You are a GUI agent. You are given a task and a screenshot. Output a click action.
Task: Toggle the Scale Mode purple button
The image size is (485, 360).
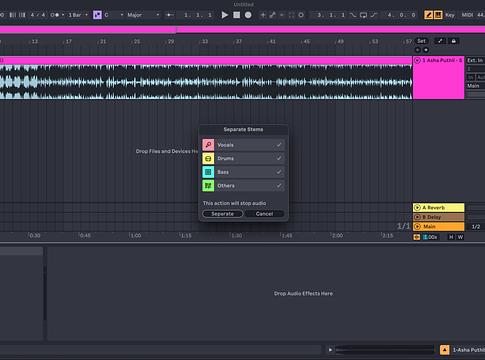click(97, 15)
